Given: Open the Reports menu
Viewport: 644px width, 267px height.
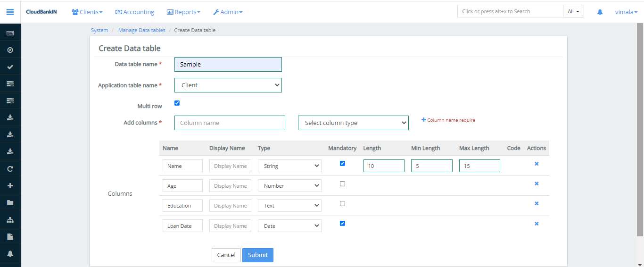Looking at the screenshot, I should point(183,12).
